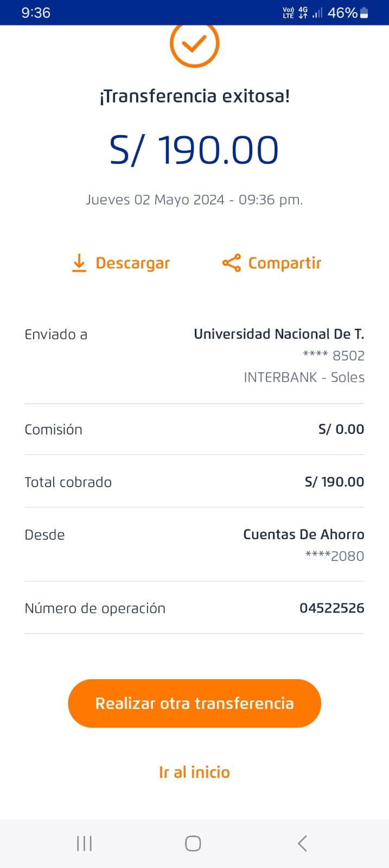Tap the transfer date and time text
This screenshot has height=868, width=389.
[194, 200]
